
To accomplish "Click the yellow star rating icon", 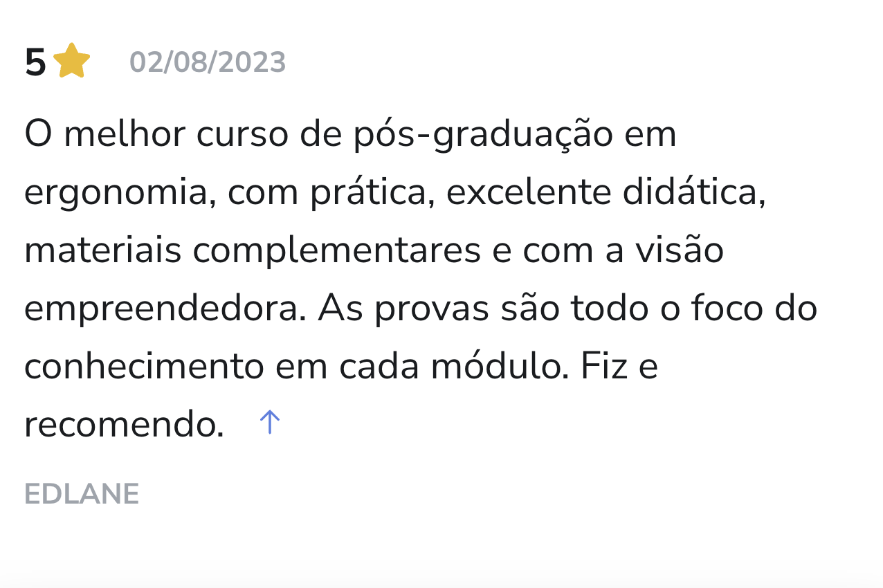I will 71,62.
